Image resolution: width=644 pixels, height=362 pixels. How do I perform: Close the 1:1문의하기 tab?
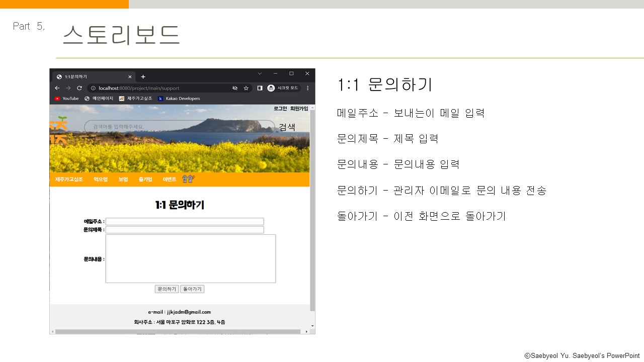click(130, 77)
